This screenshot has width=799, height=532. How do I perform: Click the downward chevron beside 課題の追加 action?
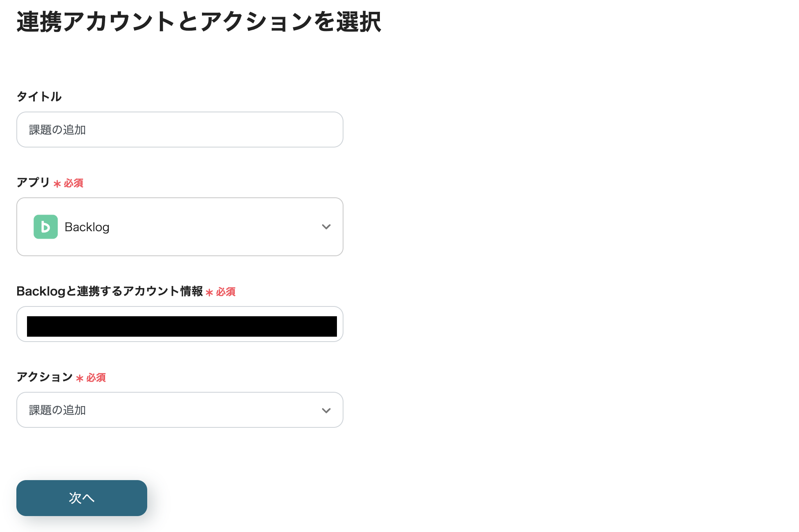(326, 410)
